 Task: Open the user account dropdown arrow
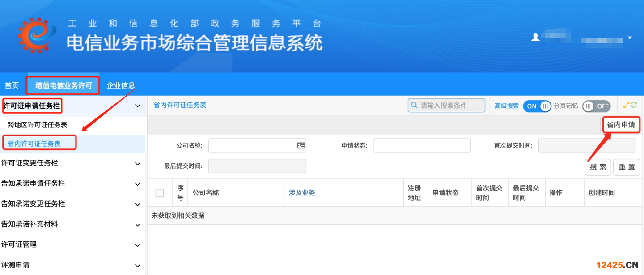tap(630, 38)
